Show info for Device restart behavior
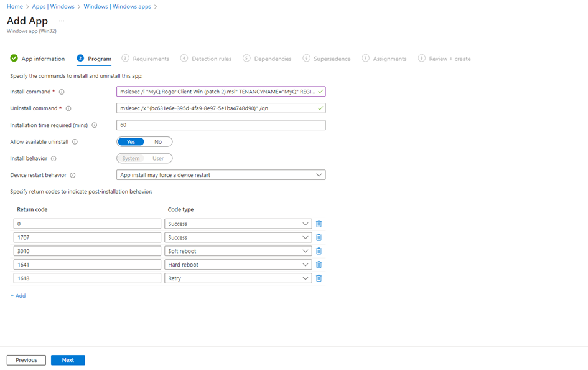 coord(73,175)
